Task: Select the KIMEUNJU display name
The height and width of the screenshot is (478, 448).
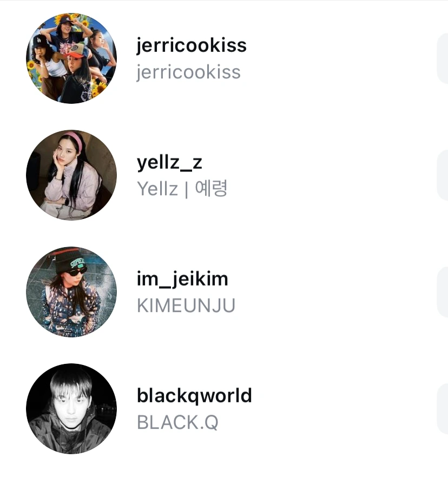Action: click(x=186, y=306)
